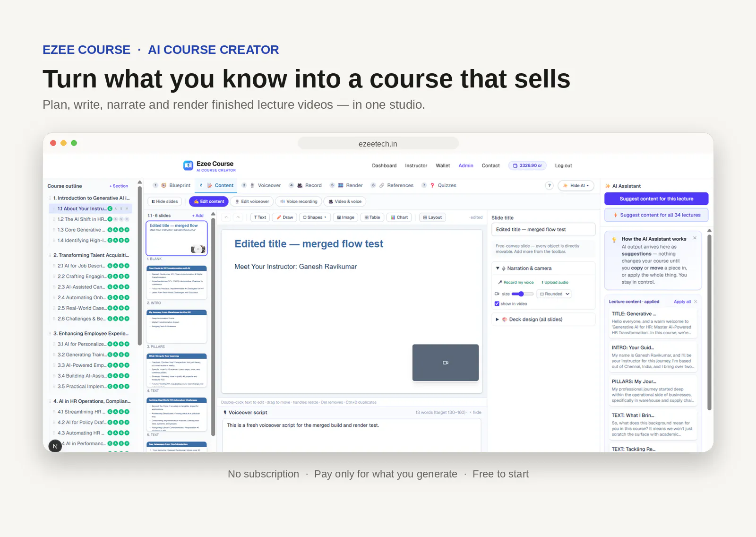The width and height of the screenshot is (756, 537).
Task: Click the Course outline vertical scrollbar
Action: (140, 265)
